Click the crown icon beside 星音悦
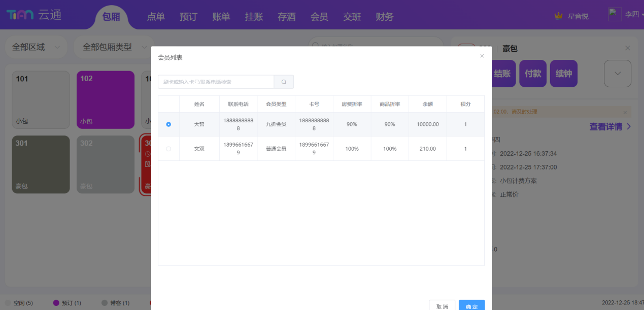 point(559,16)
